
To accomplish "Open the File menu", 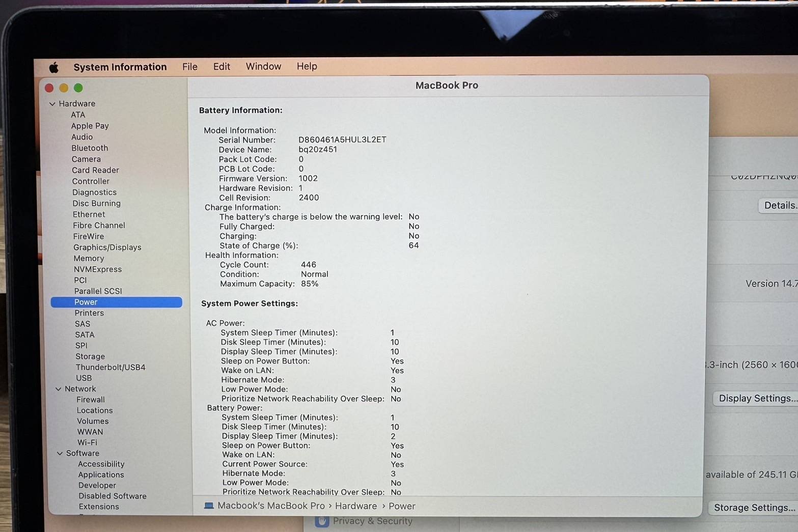I will [x=190, y=67].
